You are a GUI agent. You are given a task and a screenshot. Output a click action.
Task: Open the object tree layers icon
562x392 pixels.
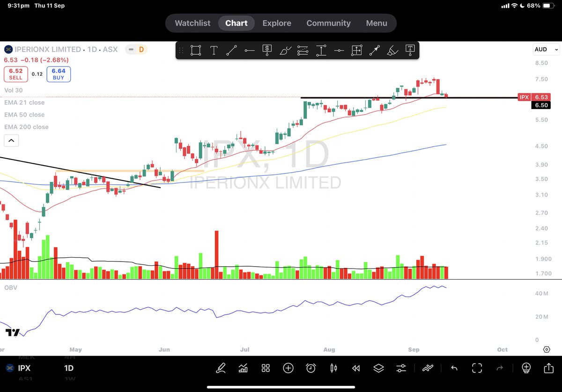tap(378, 368)
